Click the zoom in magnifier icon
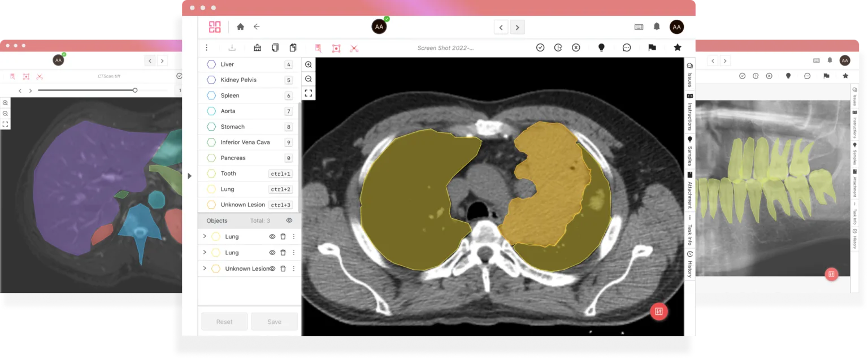This screenshot has height=359, width=868. (x=308, y=64)
